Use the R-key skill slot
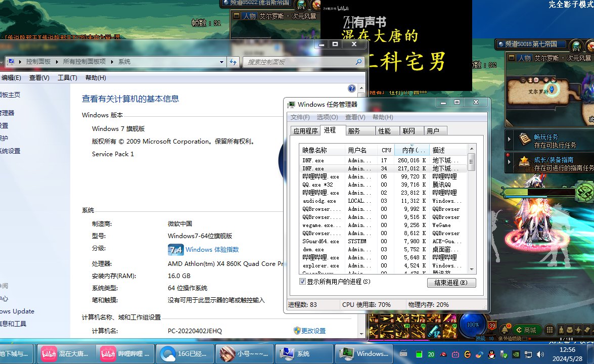Viewport: 594px width, 364px height. click(x=449, y=331)
